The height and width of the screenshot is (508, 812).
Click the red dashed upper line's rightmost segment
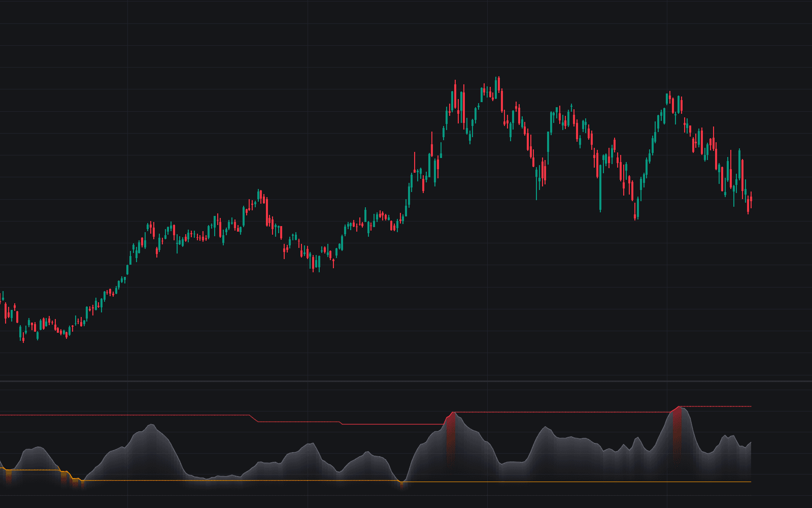point(715,406)
